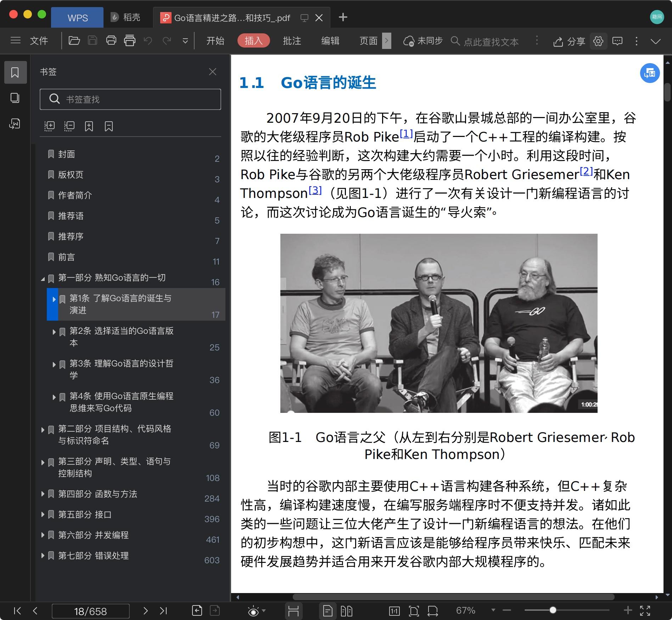Toggle continuous scrolling mode icon

point(293,611)
